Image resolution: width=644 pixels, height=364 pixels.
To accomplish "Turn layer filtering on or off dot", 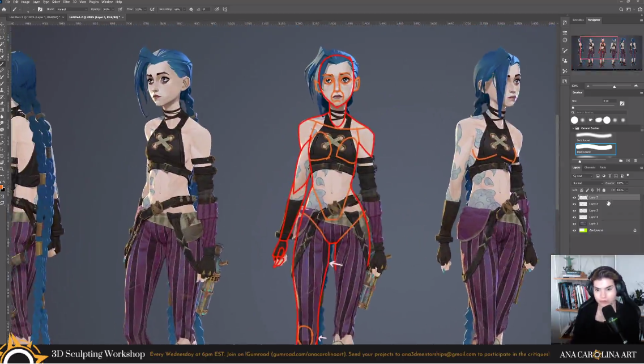I will [x=628, y=175].
